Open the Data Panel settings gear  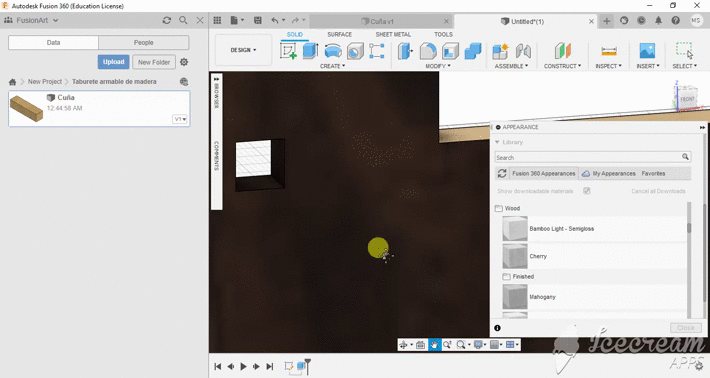point(184,62)
